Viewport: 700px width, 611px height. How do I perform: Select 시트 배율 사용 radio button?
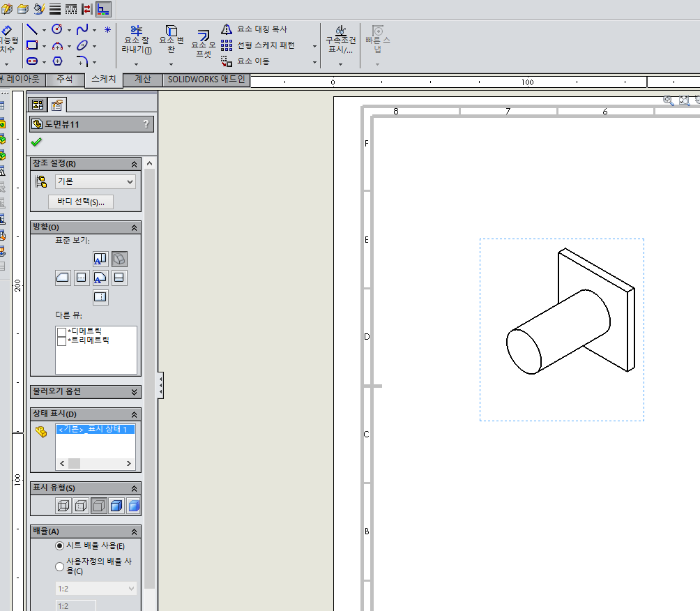(x=59, y=546)
